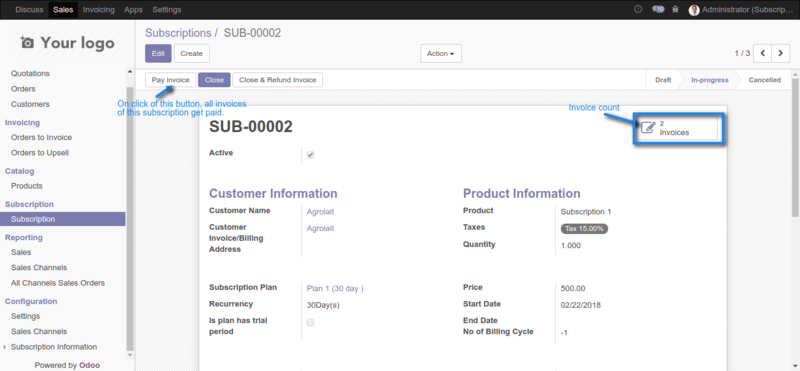Click the purple Close button
The height and width of the screenshot is (371, 800).
(x=214, y=80)
